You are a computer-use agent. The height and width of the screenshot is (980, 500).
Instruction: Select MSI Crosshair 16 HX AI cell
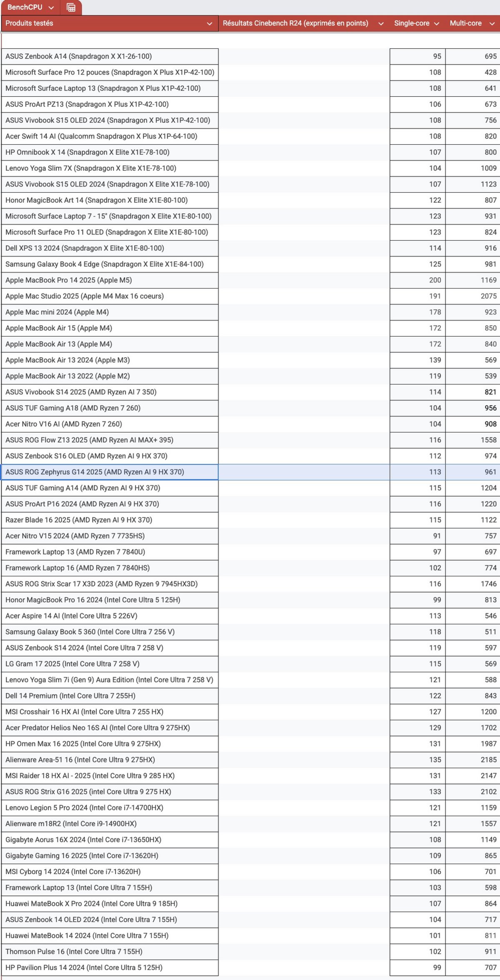click(110, 712)
